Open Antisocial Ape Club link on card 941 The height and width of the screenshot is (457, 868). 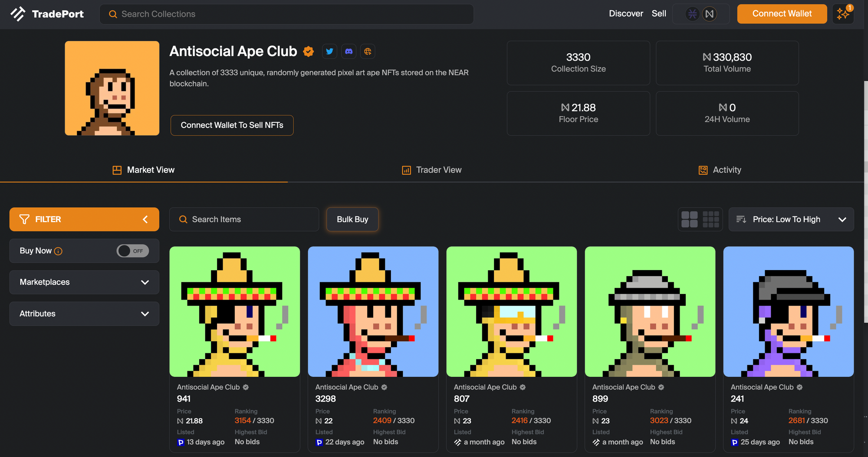tap(208, 387)
